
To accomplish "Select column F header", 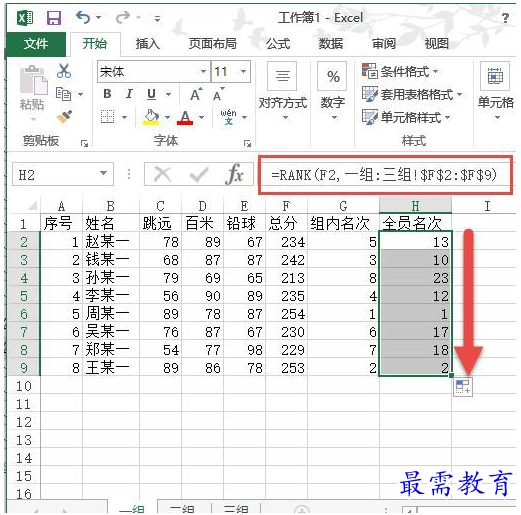I will pyautogui.click(x=286, y=206).
